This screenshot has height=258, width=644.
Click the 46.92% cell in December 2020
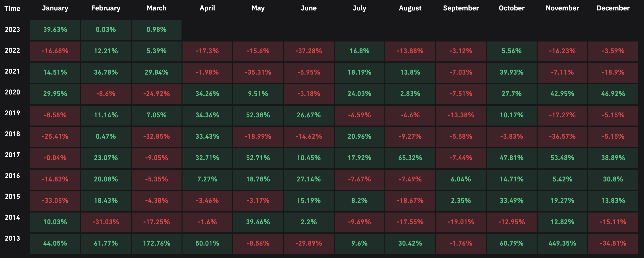point(613,94)
